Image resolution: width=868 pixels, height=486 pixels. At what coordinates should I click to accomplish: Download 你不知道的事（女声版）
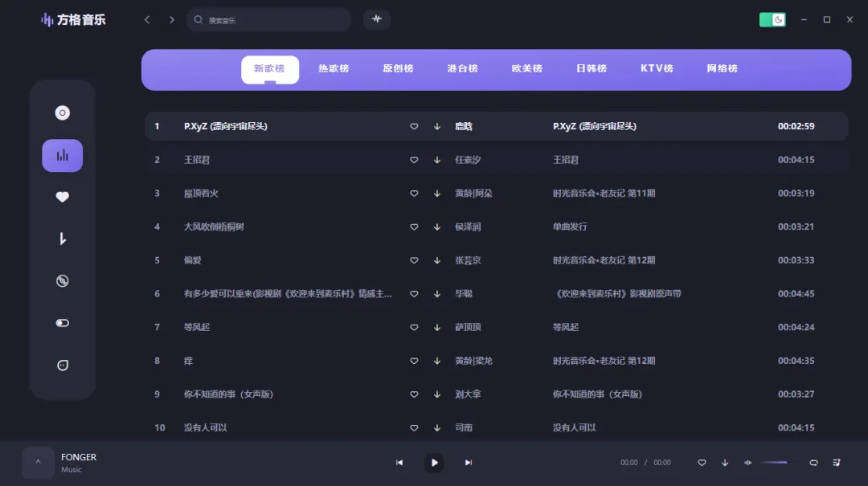pos(436,394)
